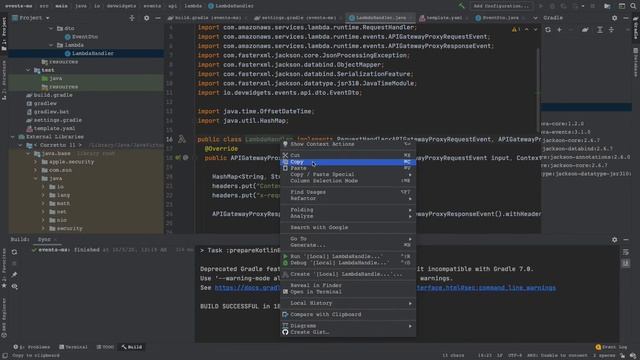Select Open in Terminal
Viewport: 640px width, 360px height.
(x=348, y=292)
